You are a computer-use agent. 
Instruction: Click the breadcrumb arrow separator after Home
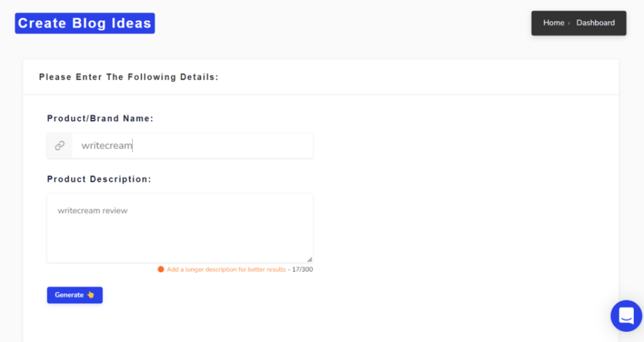pyautogui.click(x=569, y=23)
